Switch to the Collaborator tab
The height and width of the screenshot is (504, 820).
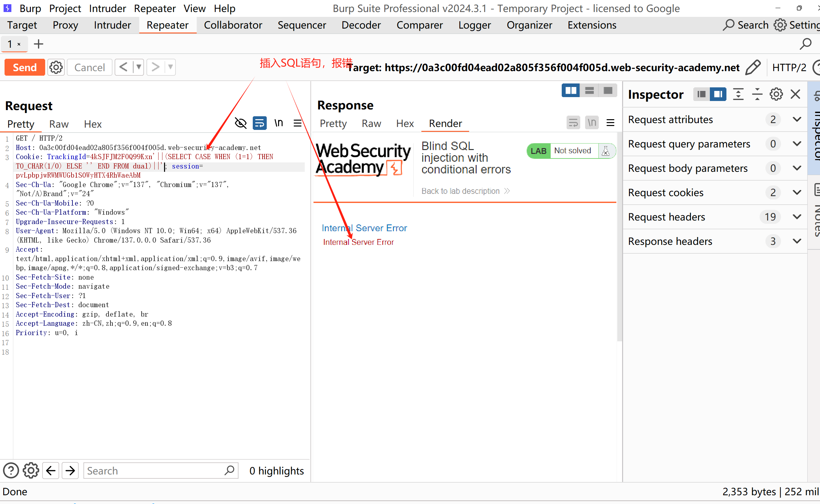(x=233, y=25)
